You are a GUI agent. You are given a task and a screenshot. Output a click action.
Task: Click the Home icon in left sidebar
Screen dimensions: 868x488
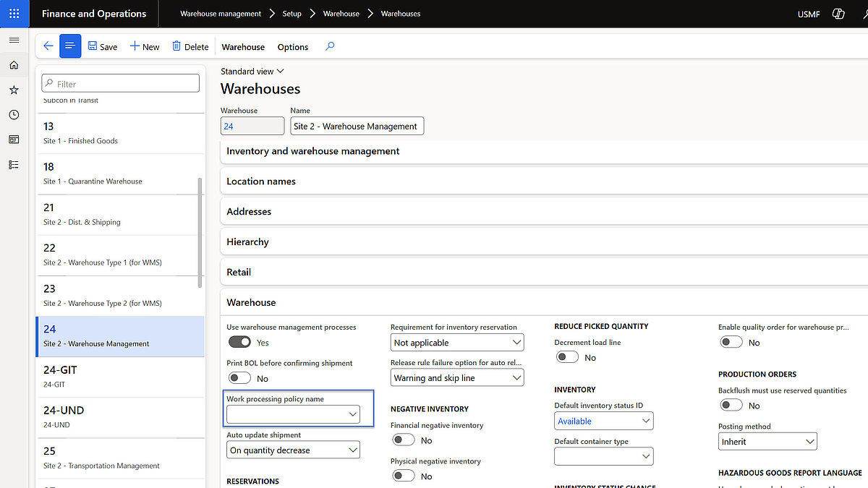[x=14, y=65]
